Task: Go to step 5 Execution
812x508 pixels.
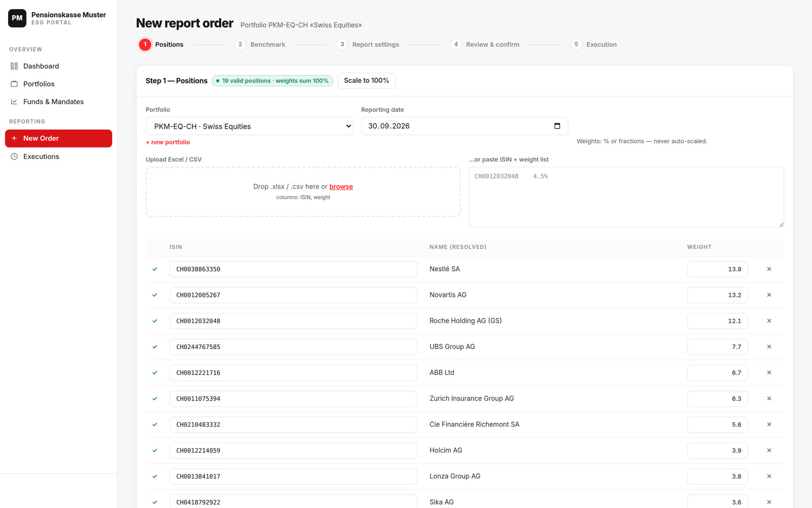Action: (x=593, y=45)
